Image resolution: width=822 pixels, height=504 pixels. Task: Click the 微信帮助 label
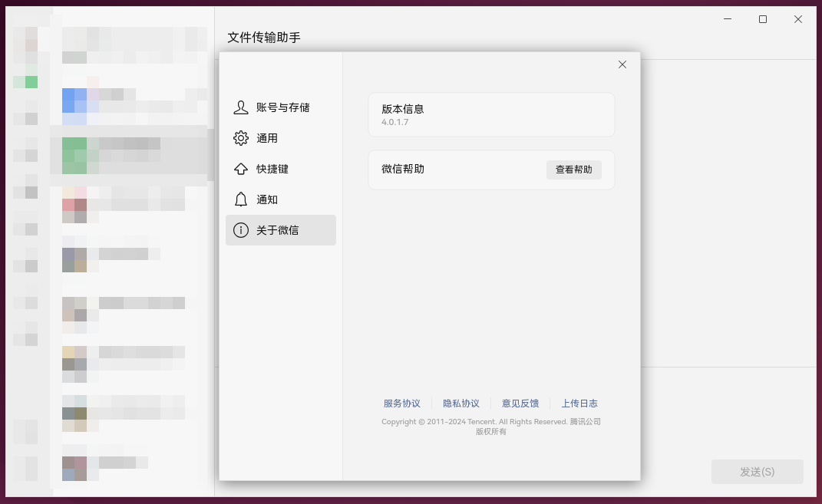pyautogui.click(x=403, y=170)
